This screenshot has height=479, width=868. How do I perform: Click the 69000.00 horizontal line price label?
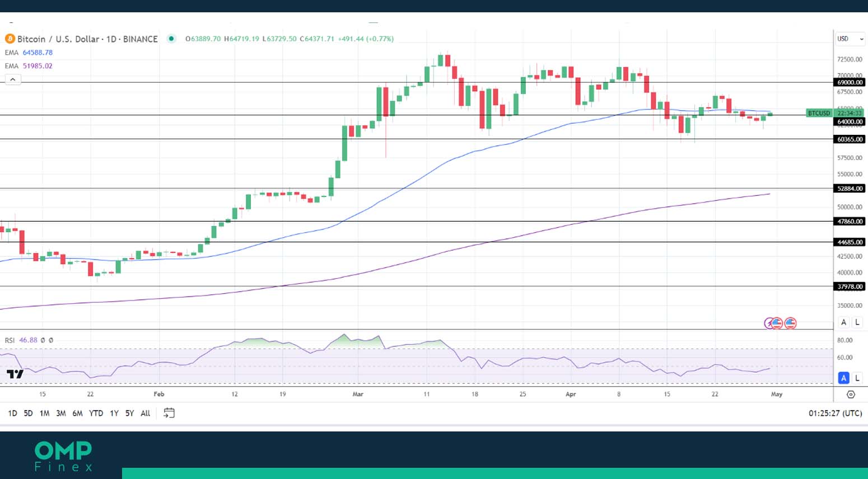(x=850, y=82)
